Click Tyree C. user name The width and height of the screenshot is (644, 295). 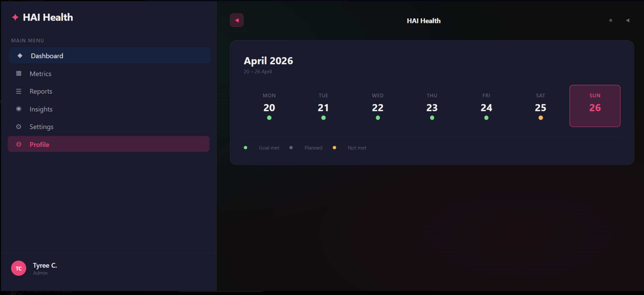pos(45,265)
